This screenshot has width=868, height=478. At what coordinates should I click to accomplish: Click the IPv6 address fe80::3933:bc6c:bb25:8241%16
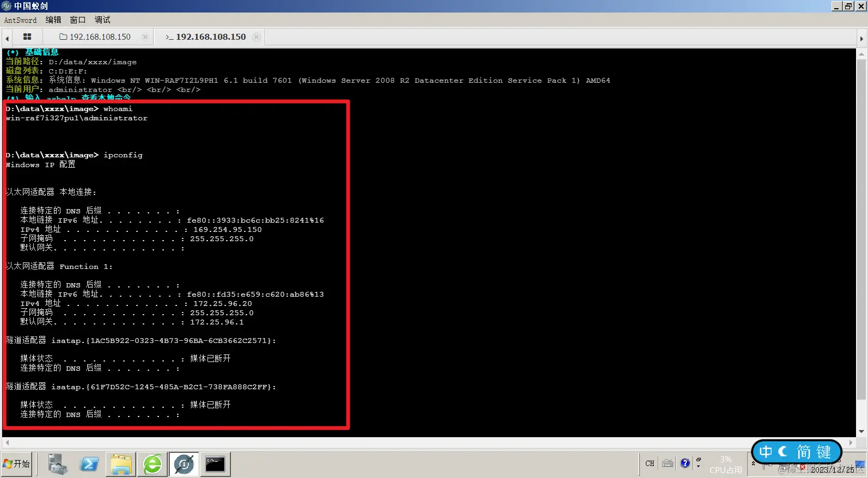255,220
